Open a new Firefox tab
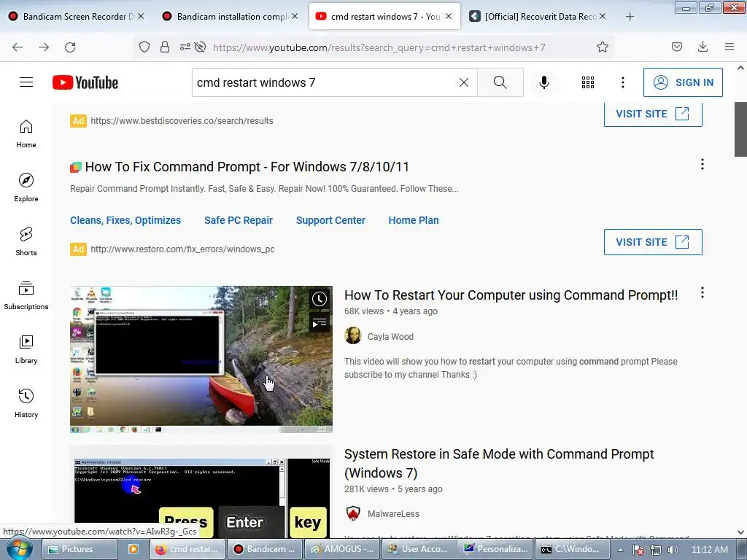Viewport: 747px width, 560px height. (x=630, y=17)
